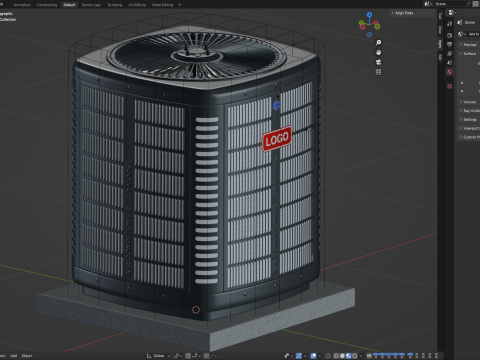The width and height of the screenshot is (480, 360).
Task: Switch to the Game Logic workspace tab
Action: pyautogui.click(x=91, y=5)
